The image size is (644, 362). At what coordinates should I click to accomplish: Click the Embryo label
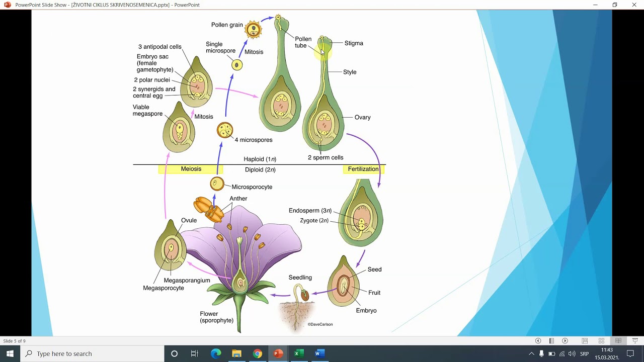[366, 311]
